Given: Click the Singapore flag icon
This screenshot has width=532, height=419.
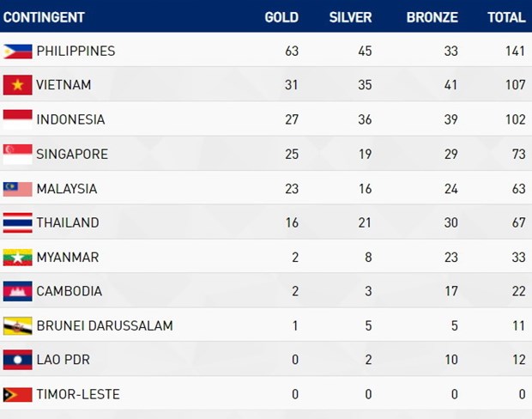Looking at the screenshot, I should pos(18,155).
